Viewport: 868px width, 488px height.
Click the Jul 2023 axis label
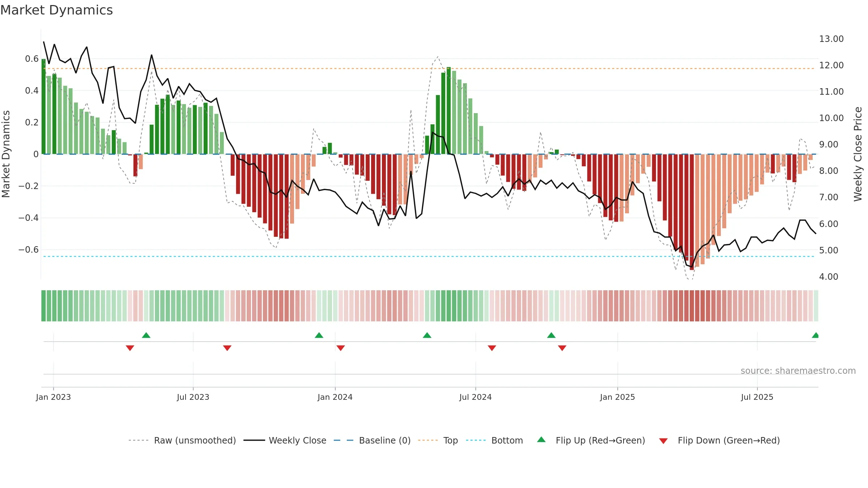(193, 397)
